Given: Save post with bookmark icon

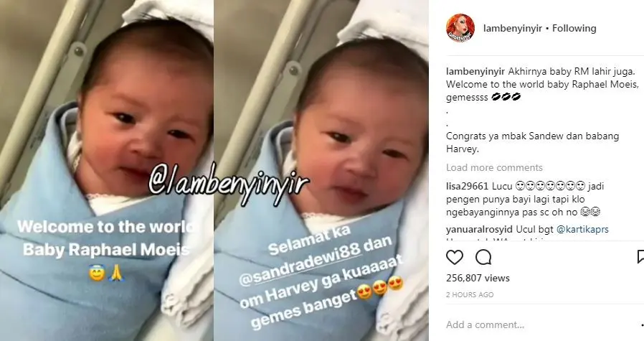Looking at the screenshot, I should [x=640, y=257].
